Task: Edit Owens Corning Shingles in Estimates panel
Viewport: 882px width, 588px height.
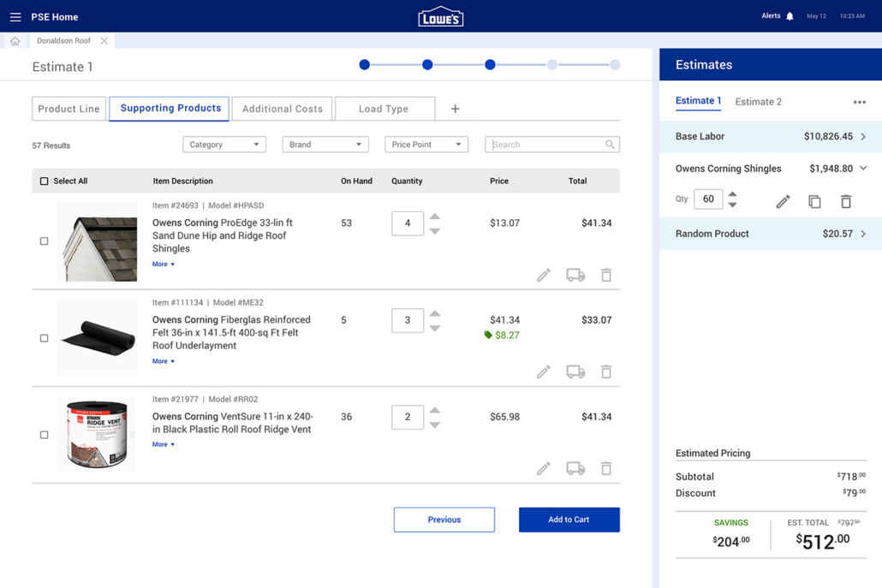Action: [x=783, y=201]
